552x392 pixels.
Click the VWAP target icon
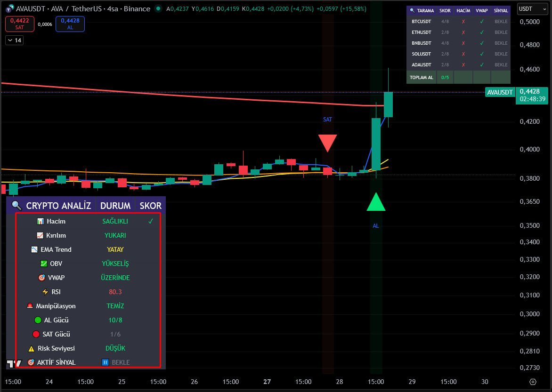pos(41,278)
